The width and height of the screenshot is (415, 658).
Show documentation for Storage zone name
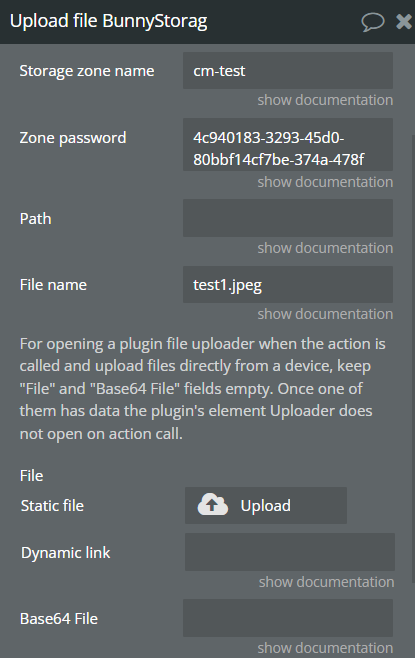point(325,100)
